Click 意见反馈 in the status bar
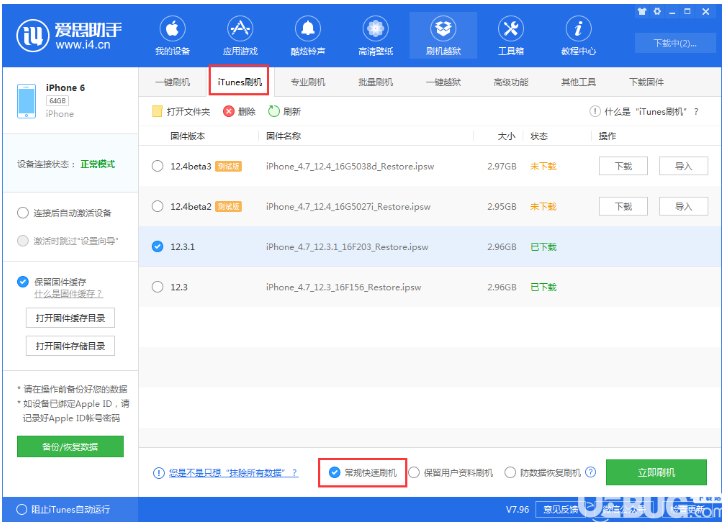This screenshot has height=527, width=727. pyautogui.click(x=561, y=510)
